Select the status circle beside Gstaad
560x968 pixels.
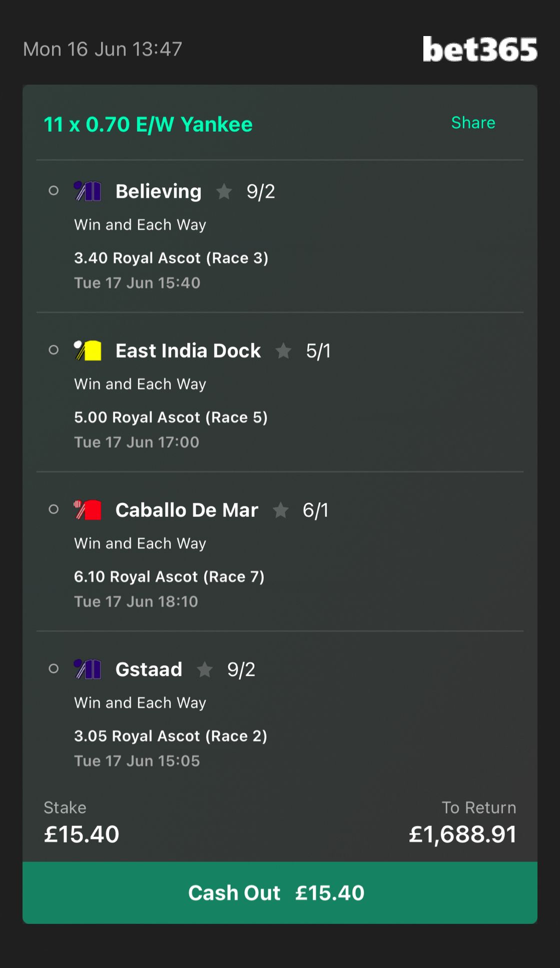click(x=54, y=669)
